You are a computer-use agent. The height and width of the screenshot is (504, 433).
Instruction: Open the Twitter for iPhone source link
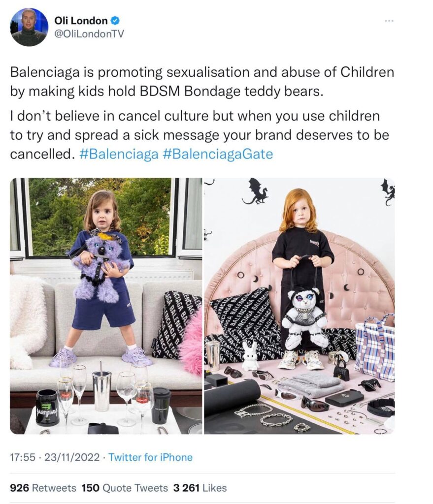(151, 457)
